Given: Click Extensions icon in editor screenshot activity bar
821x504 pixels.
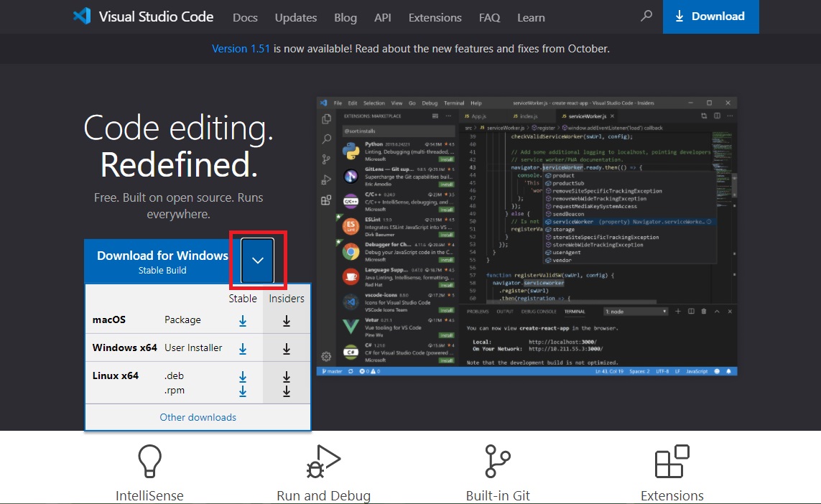Looking at the screenshot, I should pos(326,200).
